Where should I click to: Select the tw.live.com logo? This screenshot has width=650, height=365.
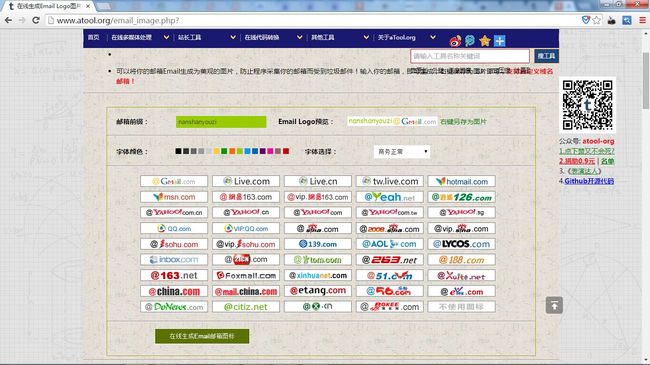(x=390, y=181)
